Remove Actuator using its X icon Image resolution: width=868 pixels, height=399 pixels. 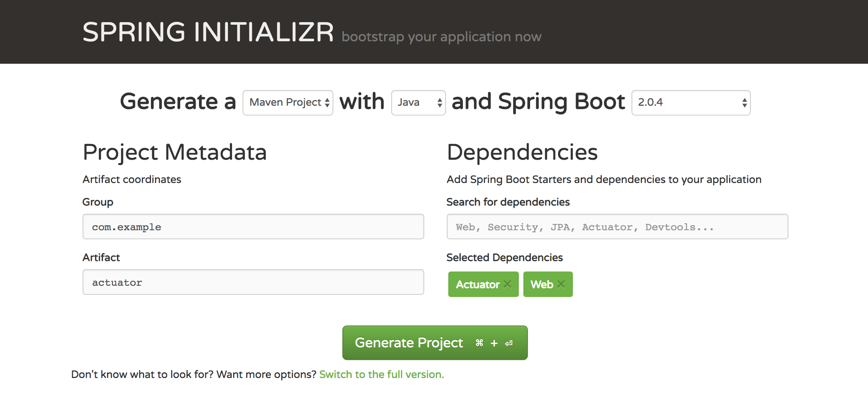tap(508, 284)
